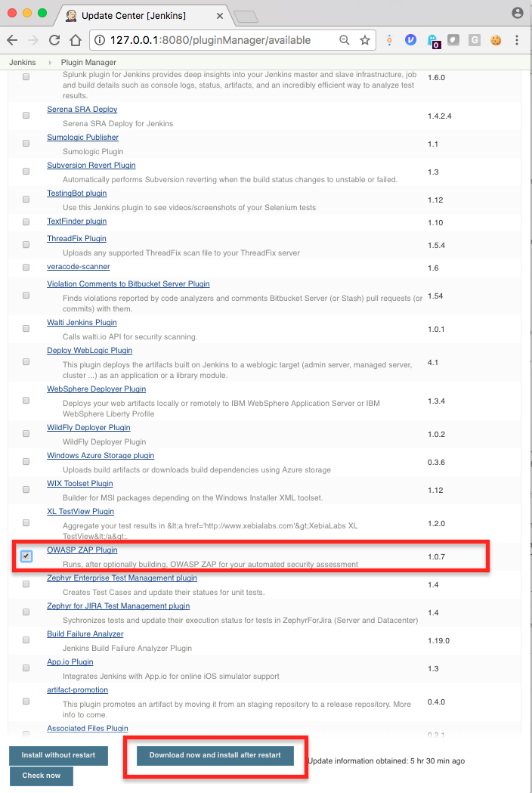Open the TextFinder plugin link

point(77,221)
